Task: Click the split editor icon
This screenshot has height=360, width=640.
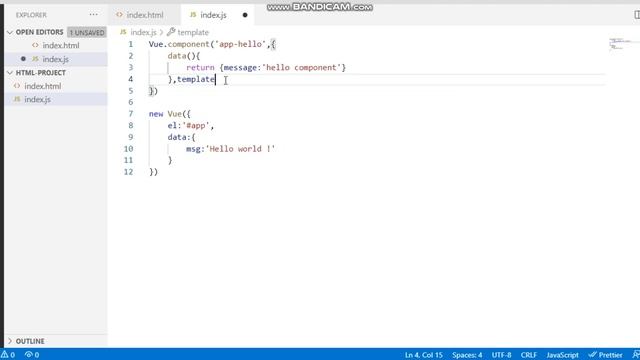Action: pyautogui.click(x=637, y=15)
